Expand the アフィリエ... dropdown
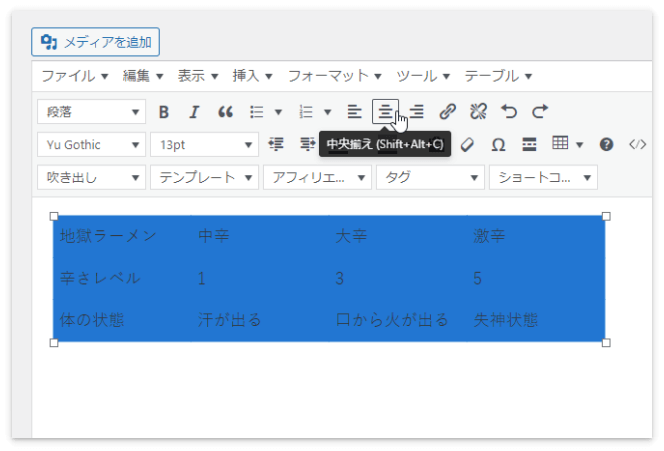This screenshot has width=664, height=451. [317, 177]
